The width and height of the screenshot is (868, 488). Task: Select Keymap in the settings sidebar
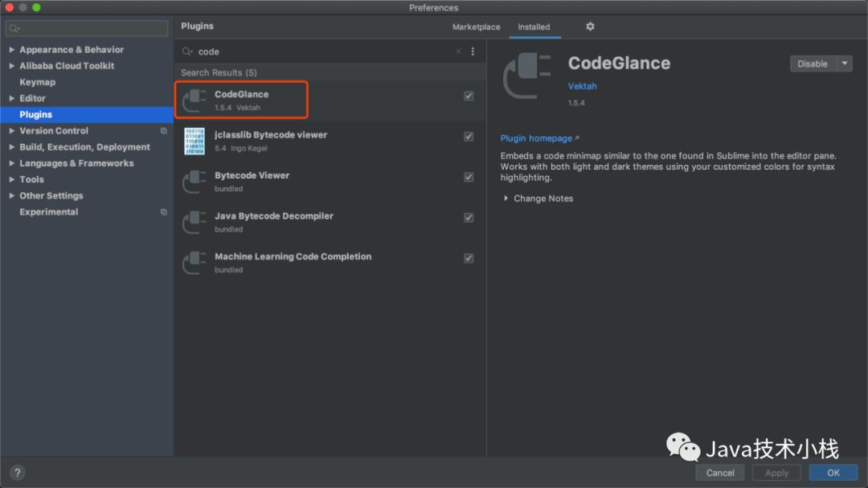(x=38, y=82)
